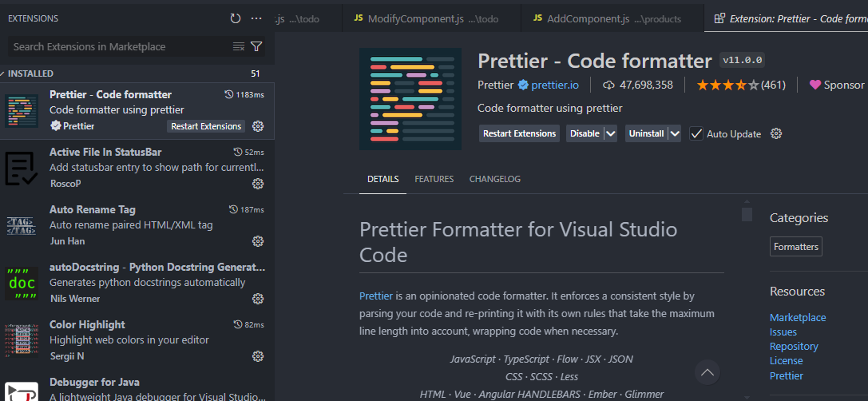This screenshot has width=868, height=401.
Task: Click the large Prettier extension logo
Action: point(410,98)
